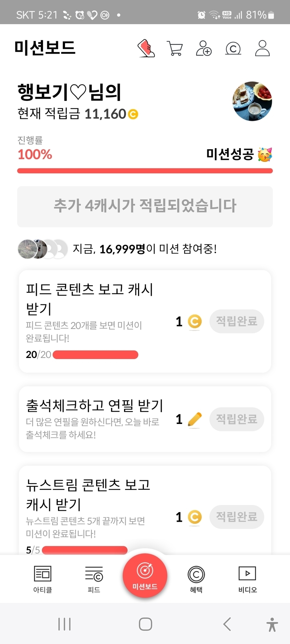Image resolution: width=290 pixels, height=644 pixels.
Task: Switch to the 피드 tab
Action: (94, 579)
